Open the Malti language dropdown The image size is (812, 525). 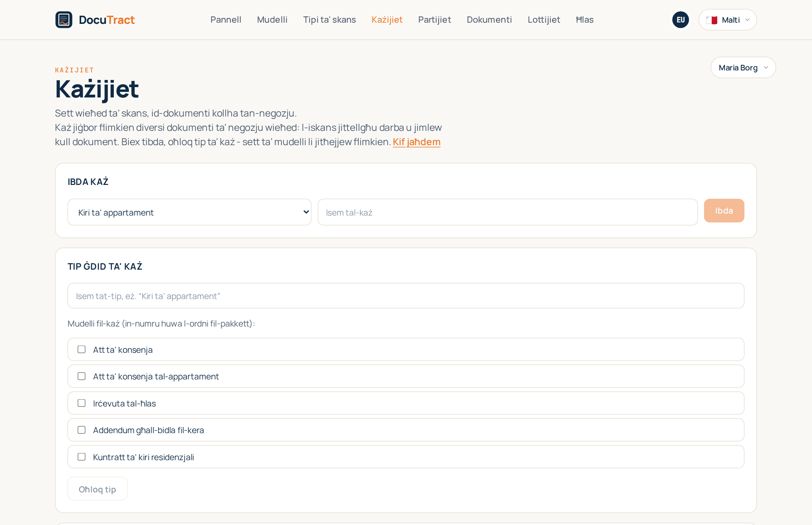point(728,20)
